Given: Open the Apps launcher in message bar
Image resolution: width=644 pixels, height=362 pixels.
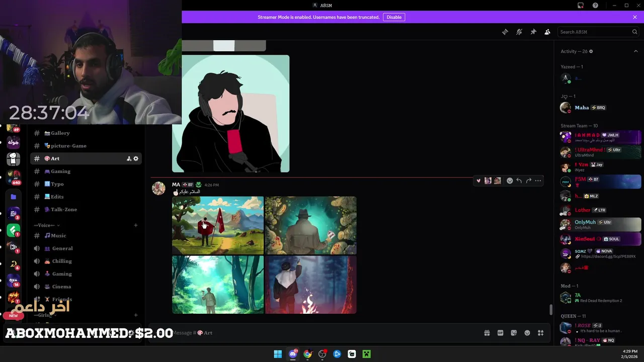Looking at the screenshot, I should (541, 333).
